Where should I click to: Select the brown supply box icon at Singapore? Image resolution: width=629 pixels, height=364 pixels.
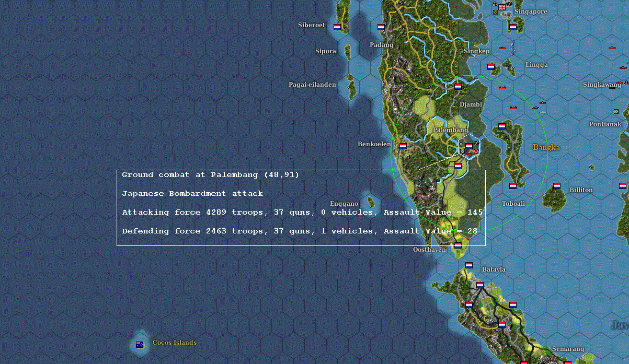pyautogui.click(x=495, y=13)
